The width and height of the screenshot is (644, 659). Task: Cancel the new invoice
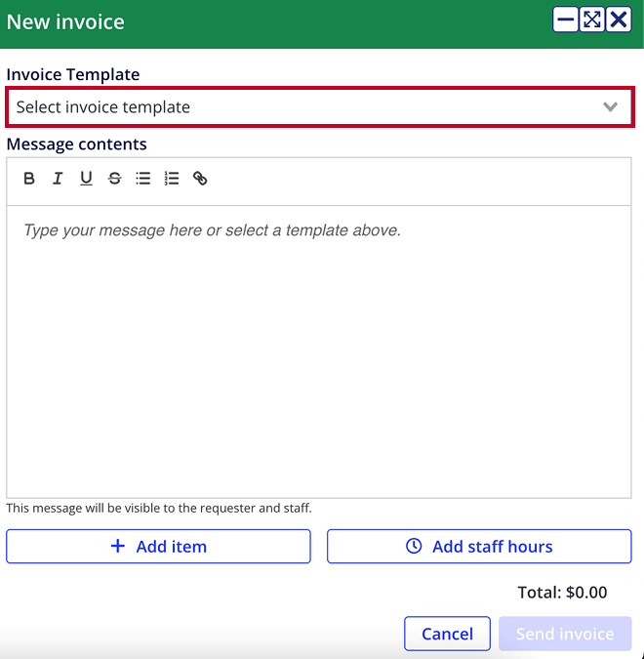click(448, 634)
